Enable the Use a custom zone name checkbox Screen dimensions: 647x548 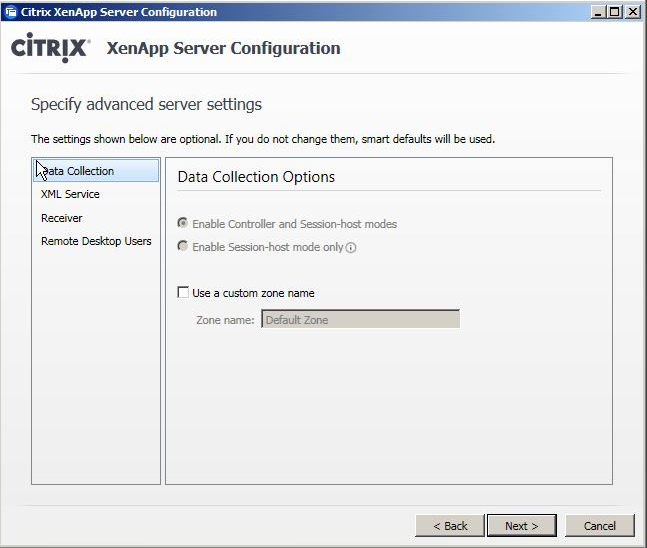[183, 293]
